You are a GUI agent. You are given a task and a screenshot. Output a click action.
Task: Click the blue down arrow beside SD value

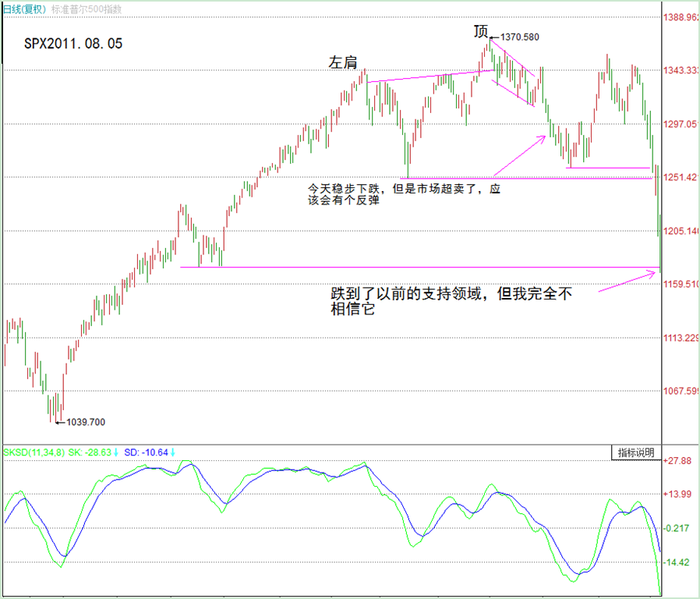click(x=171, y=452)
